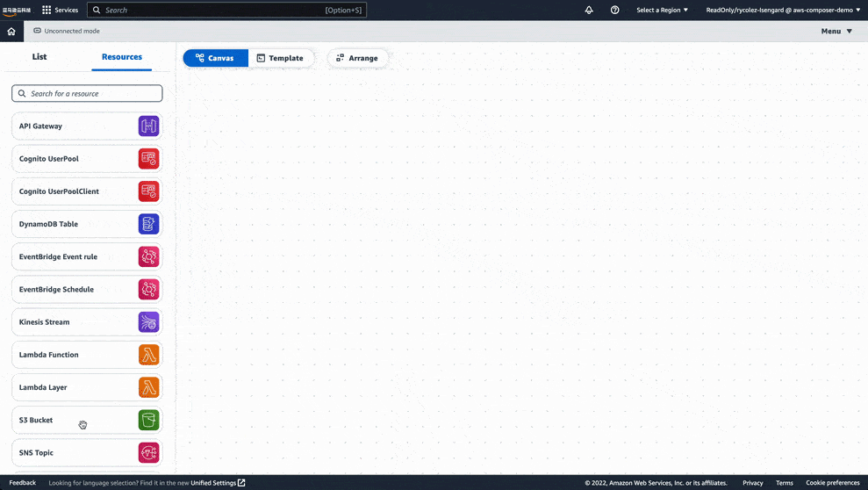This screenshot has height=490, width=868.
Task: Select the API Gateway label text
Action: (40, 126)
